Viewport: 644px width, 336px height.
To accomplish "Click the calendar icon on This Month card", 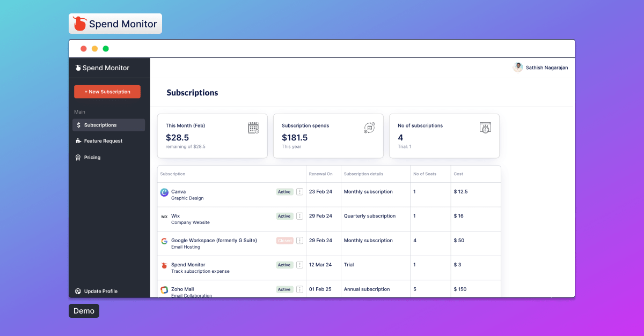I will [253, 128].
